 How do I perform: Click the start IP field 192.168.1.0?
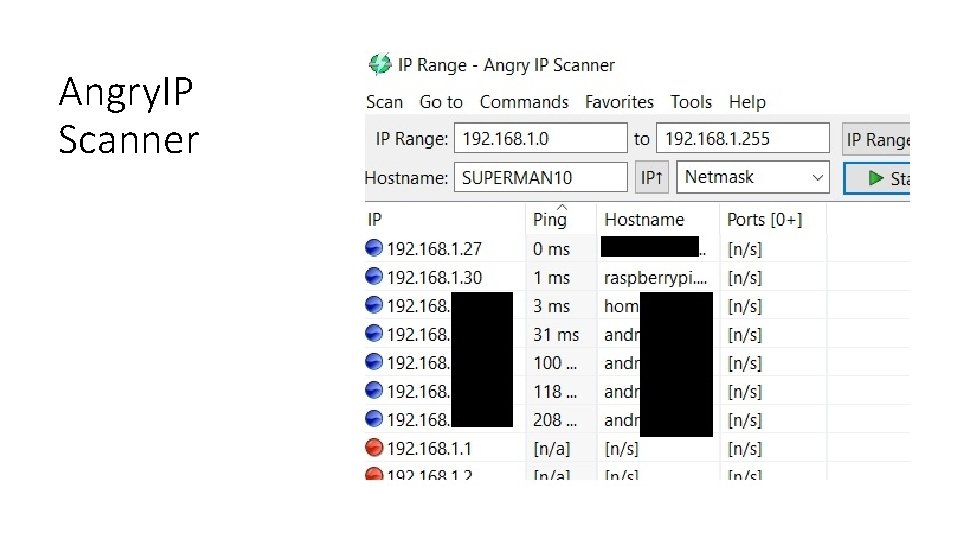tap(541, 138)
